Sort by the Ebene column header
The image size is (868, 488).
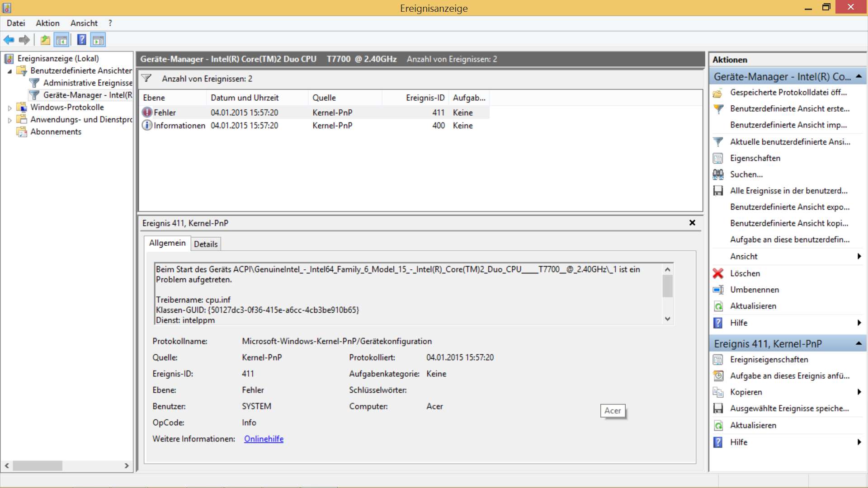click(173, 98)
